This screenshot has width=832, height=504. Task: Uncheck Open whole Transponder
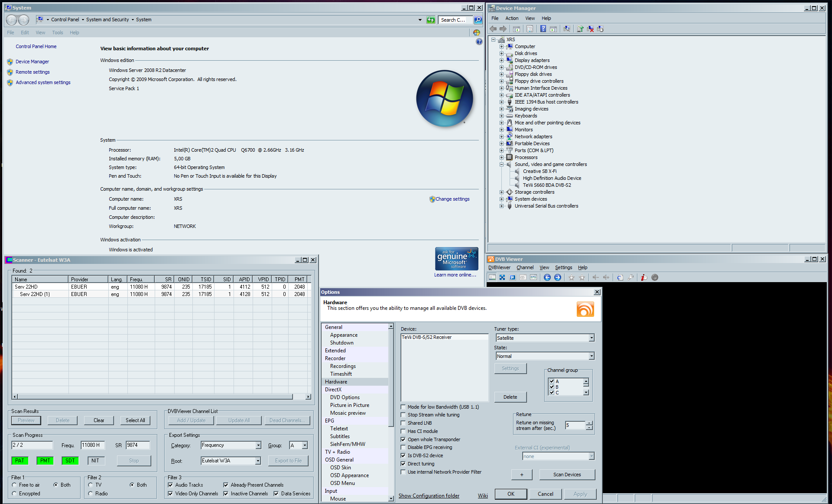click(x=403, y=439)
